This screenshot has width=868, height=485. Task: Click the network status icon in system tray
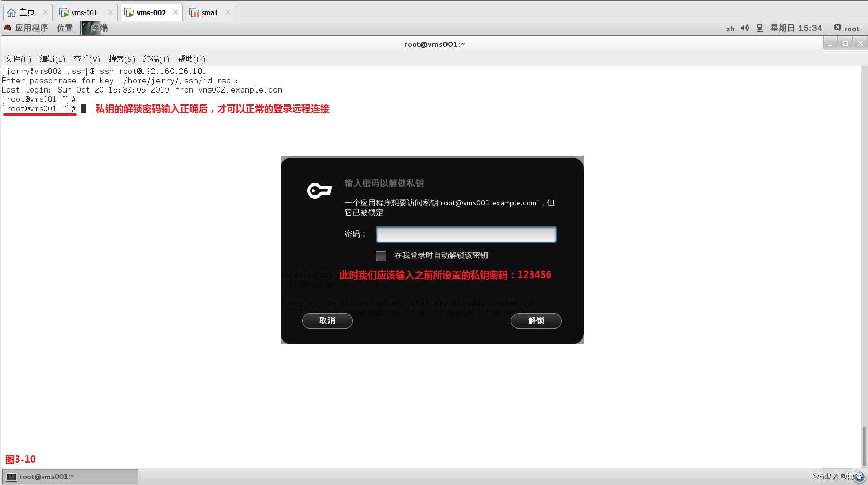[x=759, y=28]
